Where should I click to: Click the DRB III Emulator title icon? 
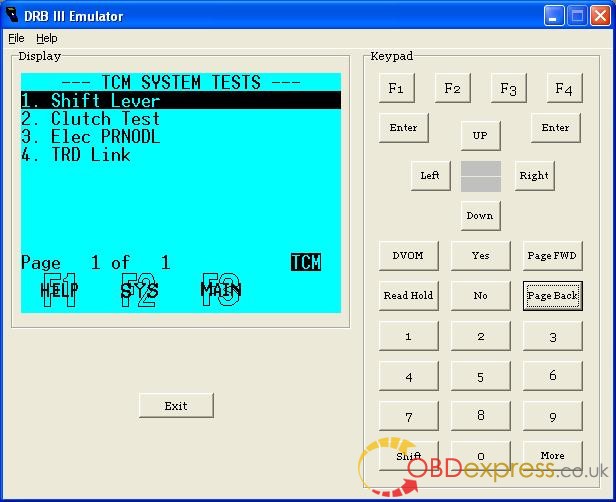pyautogui.click(x=12, y=15)
